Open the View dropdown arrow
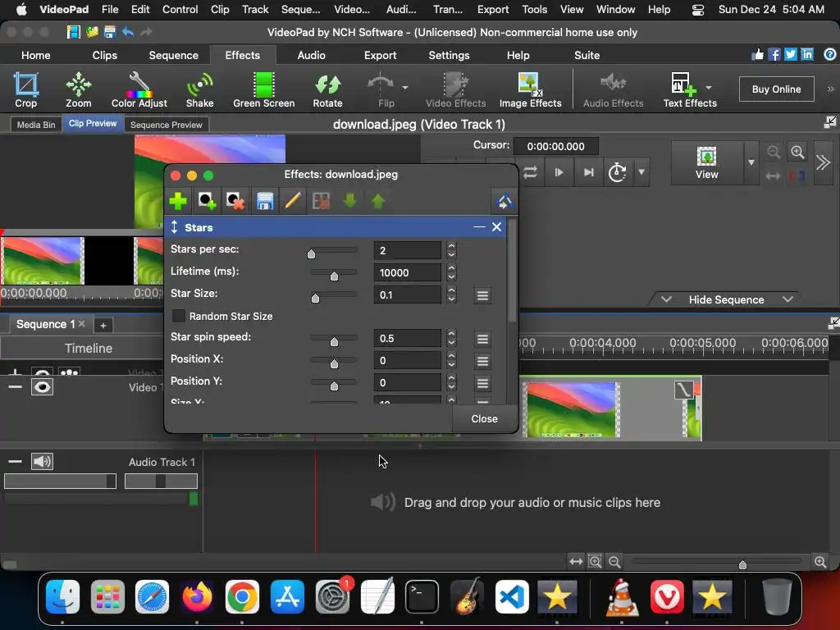This screenshot has height=630, width=840. [751, 162]
